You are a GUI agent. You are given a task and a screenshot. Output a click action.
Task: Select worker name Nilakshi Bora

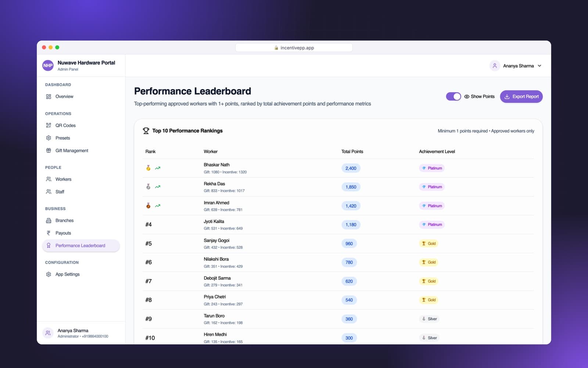pos(216,259)
